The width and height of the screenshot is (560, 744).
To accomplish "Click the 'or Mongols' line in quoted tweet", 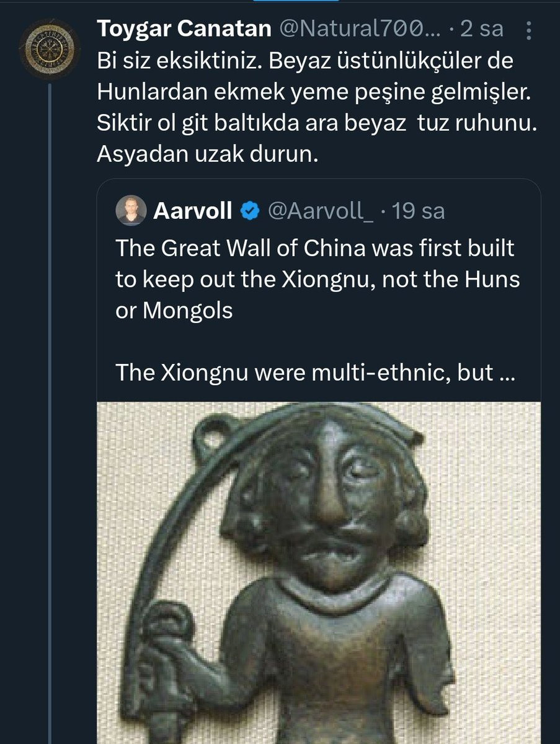I will (x=174, y=311).
